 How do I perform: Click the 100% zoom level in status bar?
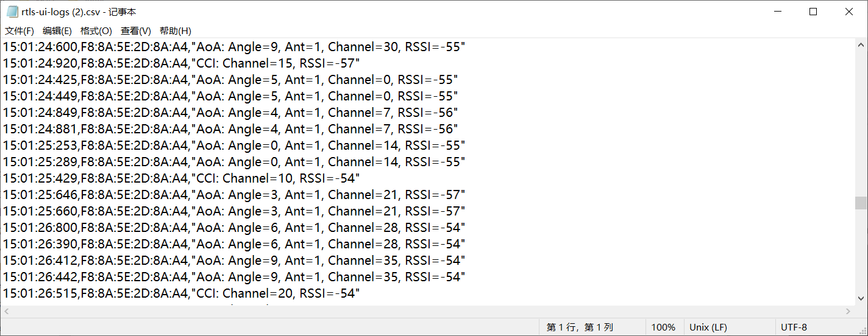tap(663, 327)
